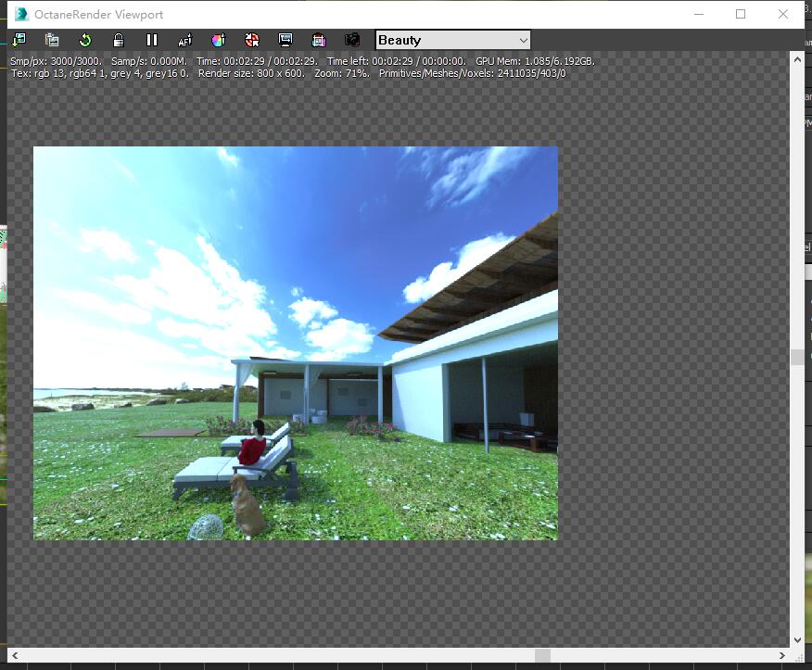Viewport: 812px width, 670px height.
Task: Click the 'GPU Mem: 1.085/6.192GB.' text
Action: [x=535, y=61]
